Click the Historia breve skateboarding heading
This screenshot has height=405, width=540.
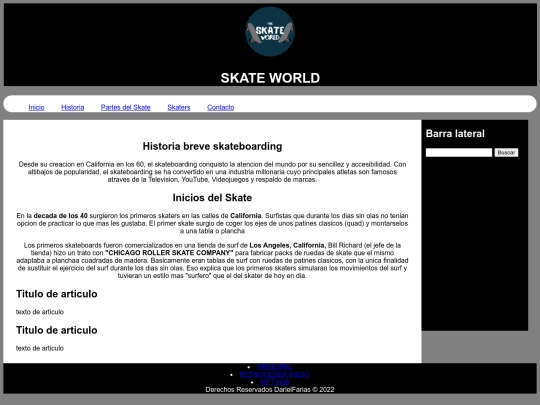click(212, 146)
